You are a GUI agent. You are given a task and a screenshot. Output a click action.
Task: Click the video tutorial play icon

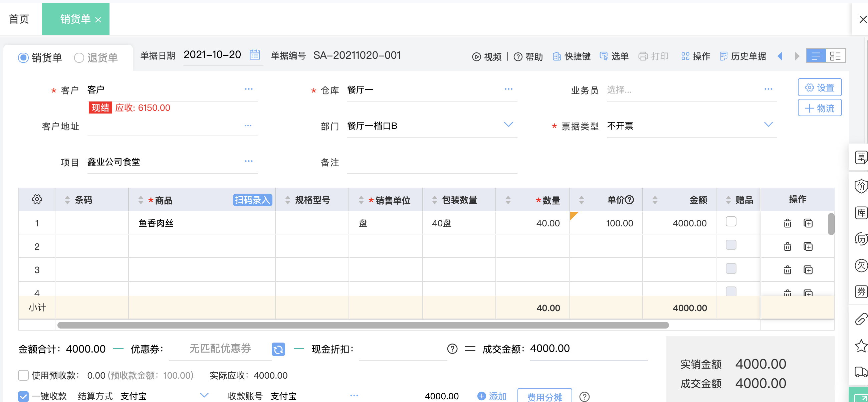[476, 57]
